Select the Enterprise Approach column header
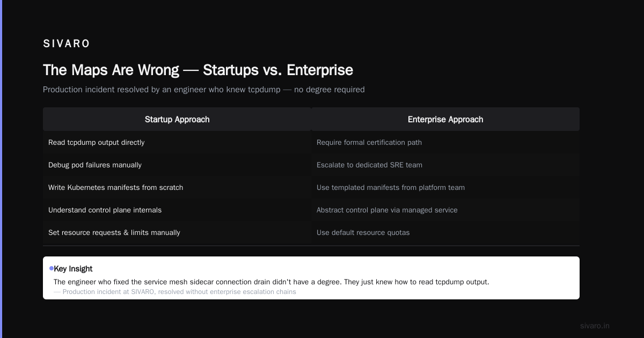644x338 pixels. [x=445, y=119]
